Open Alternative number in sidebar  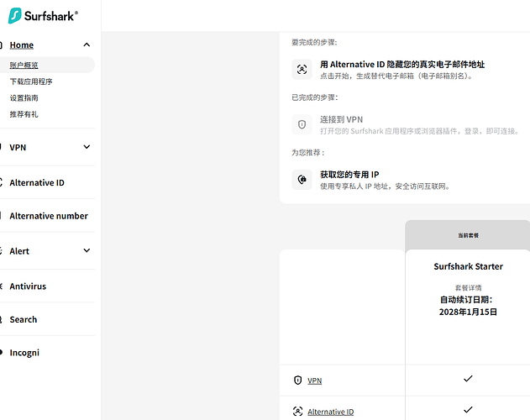(x=49, y=216)
